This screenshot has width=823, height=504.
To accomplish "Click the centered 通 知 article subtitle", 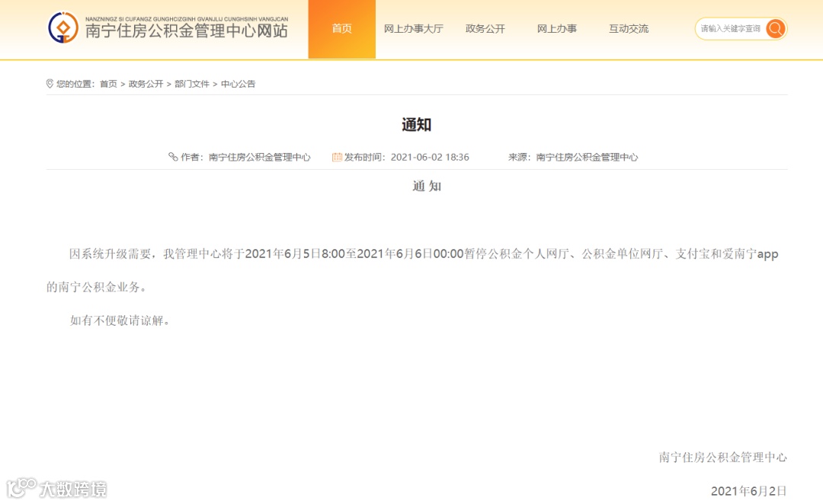I will tap(427, 187).
